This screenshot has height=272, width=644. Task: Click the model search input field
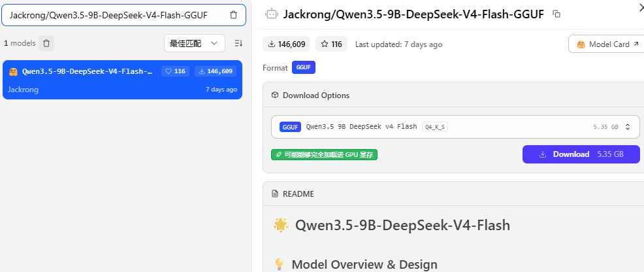(x=123, y=15)
